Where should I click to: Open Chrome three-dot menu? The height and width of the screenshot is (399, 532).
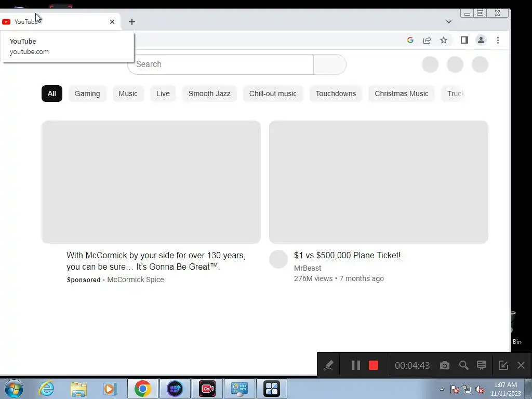pyautogui.click(x=498, y=41)
